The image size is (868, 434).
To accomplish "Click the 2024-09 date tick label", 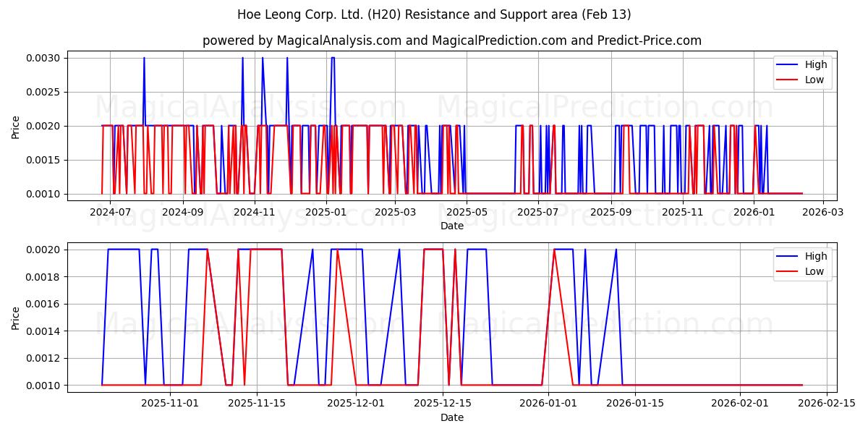I will click(x=183, y=212).
